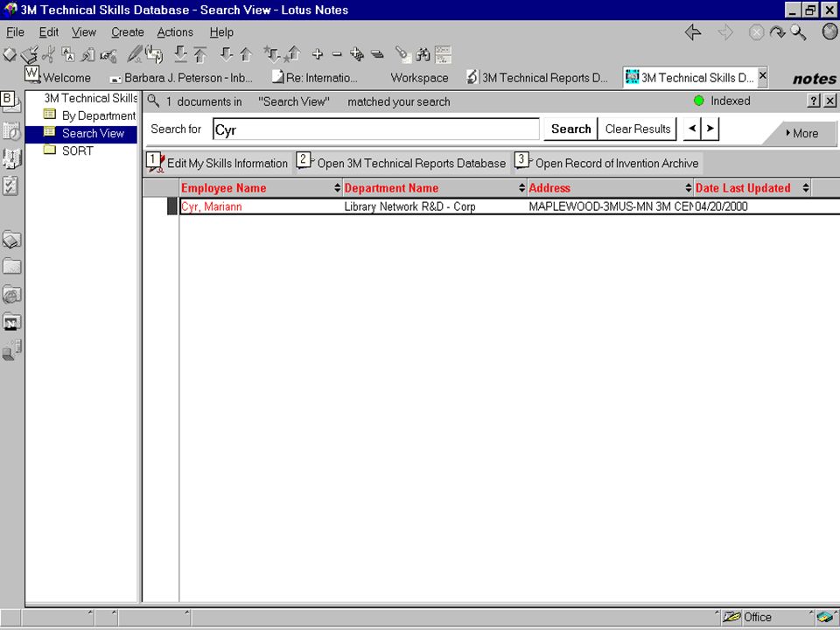The image size is (840, 630).
Task: Click the up-arrow-with-bar navigate previous main icon
Action: [x=200, y=54]
